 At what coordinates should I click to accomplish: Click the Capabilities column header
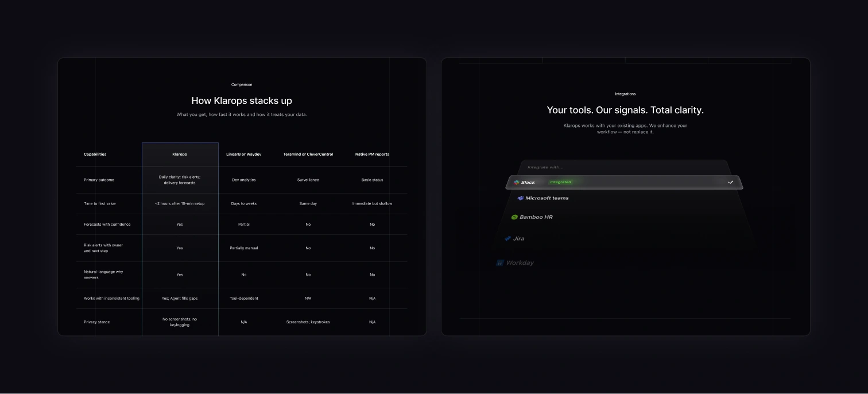[95, 154]
